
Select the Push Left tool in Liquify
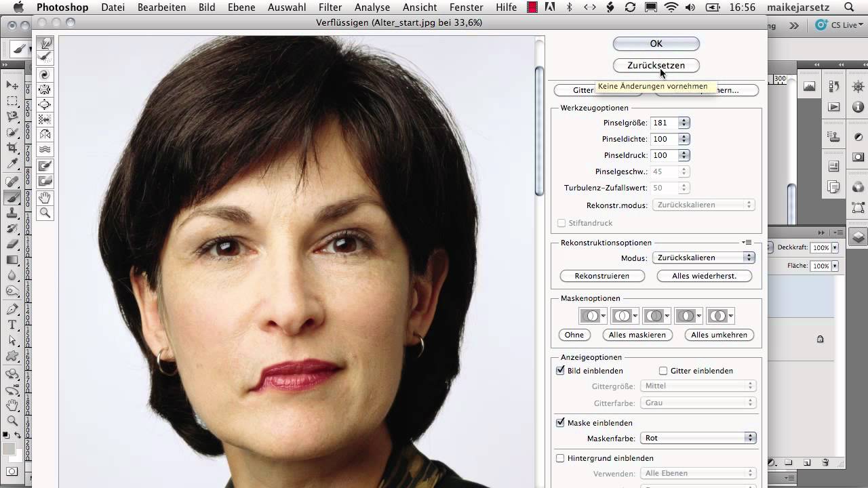point(45,119)
